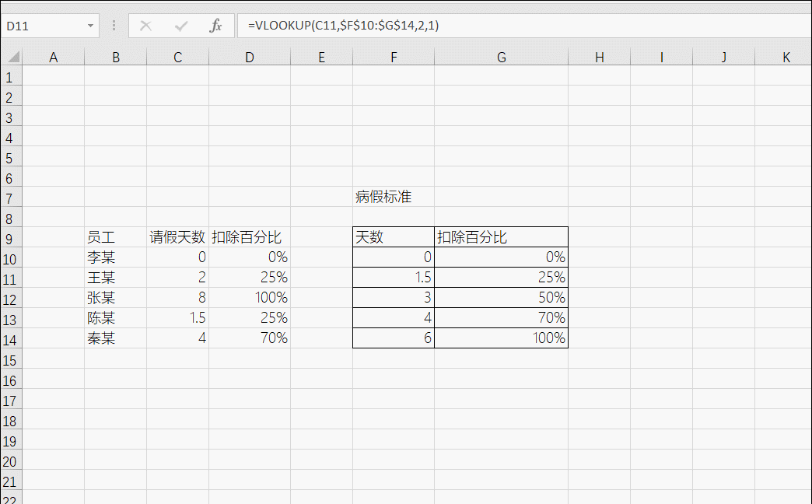This screenshot has width=812, height=504.
Task: Click the 1.5 days cell in standard table
Action: tap(394, 278)
